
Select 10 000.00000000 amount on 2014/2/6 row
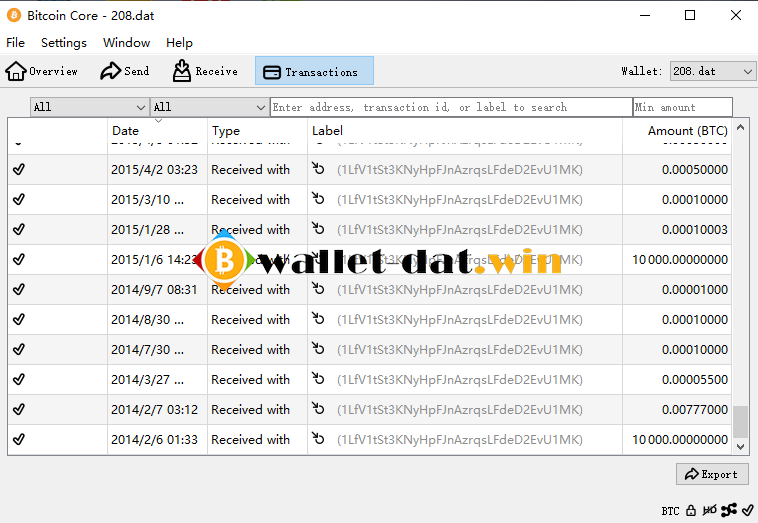coord(677,439)
